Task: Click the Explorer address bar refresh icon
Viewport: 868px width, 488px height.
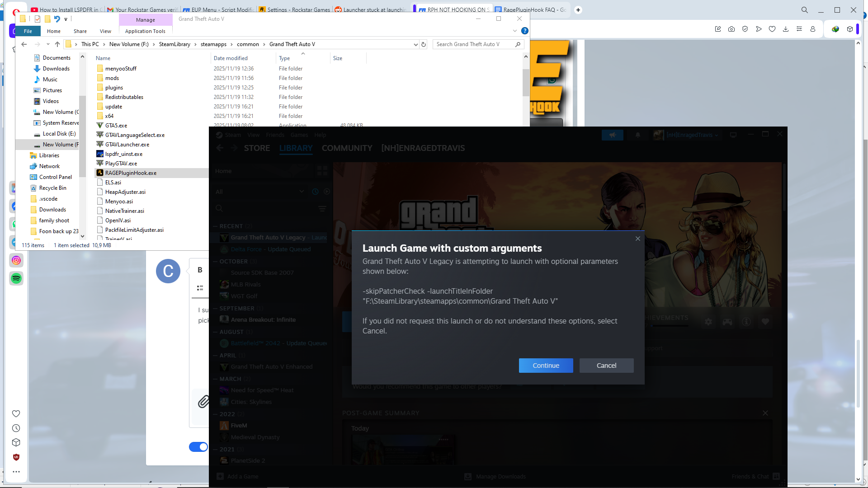Action: click(424, 44)
